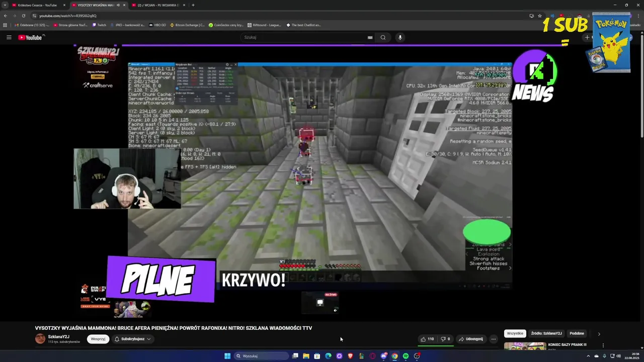Close the Królestwo Cesarza tab
This screenshot has width=644, height=362.
(x=64, y=5)
